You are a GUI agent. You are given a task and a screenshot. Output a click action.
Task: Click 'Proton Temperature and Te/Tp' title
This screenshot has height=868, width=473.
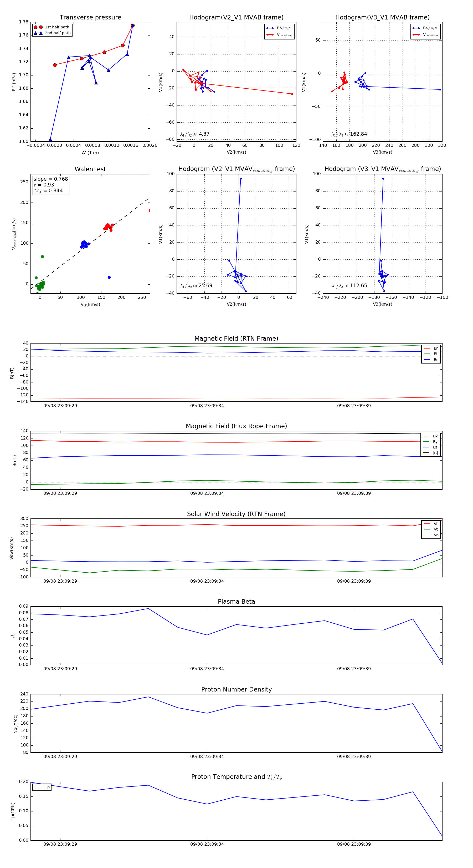coord(236,777)
